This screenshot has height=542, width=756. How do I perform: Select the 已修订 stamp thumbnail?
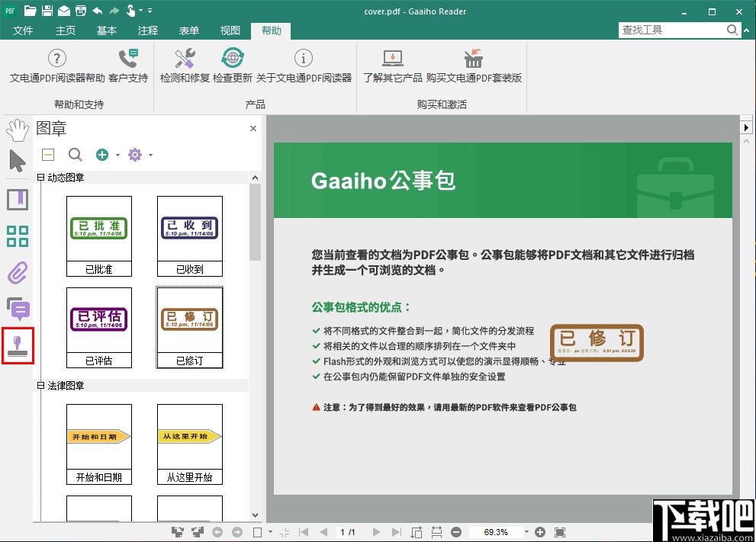pos(190,328)
